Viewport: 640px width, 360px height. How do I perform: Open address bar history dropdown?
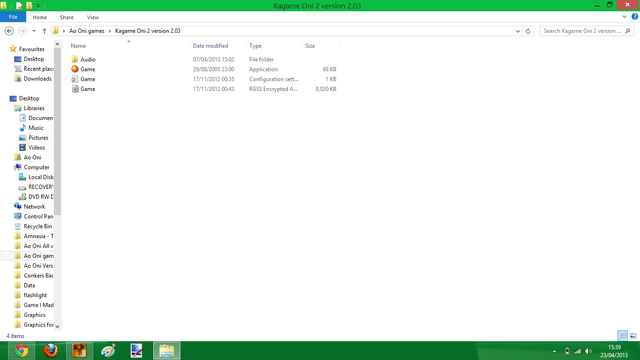point(518,31)
